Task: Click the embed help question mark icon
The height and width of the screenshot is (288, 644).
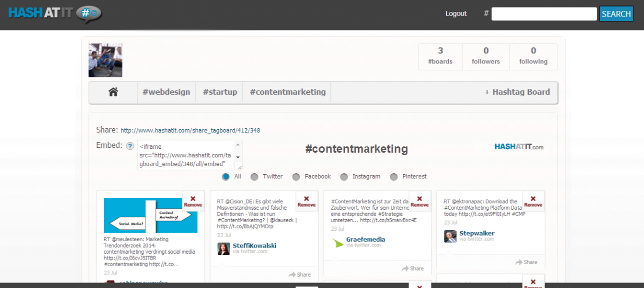Action: click(x=130, y=146)
